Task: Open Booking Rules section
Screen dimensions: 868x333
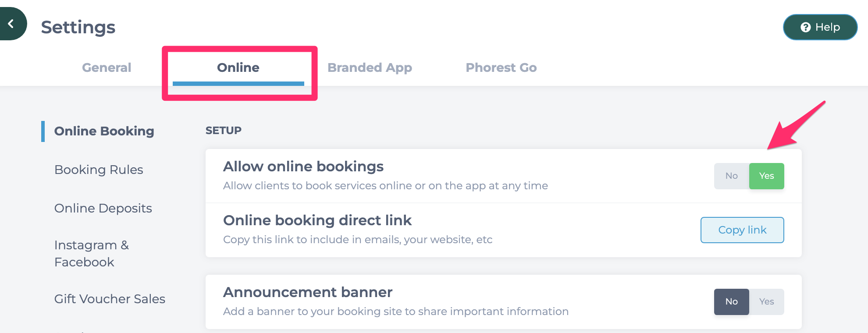Action: pyautogui.click(x=99, y=170)
